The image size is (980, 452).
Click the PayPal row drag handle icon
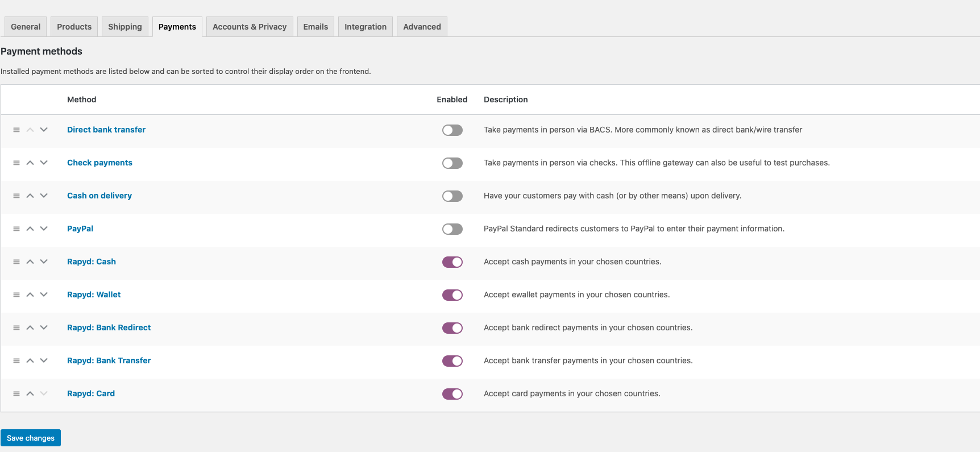coord(16,229)
